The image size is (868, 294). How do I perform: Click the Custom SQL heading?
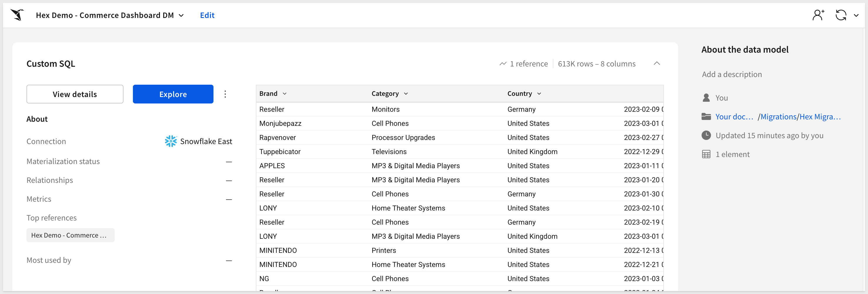pyautogui.click(x=51, y=64)
